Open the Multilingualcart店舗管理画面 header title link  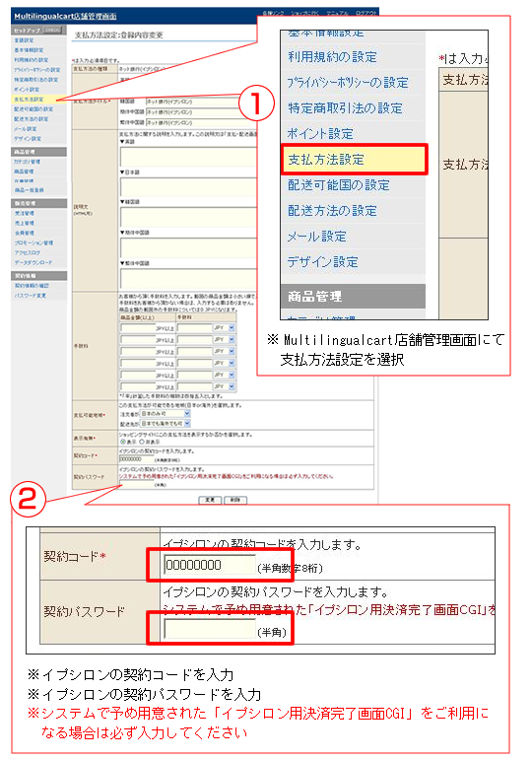pyautogui.click(x=65, y=17)
